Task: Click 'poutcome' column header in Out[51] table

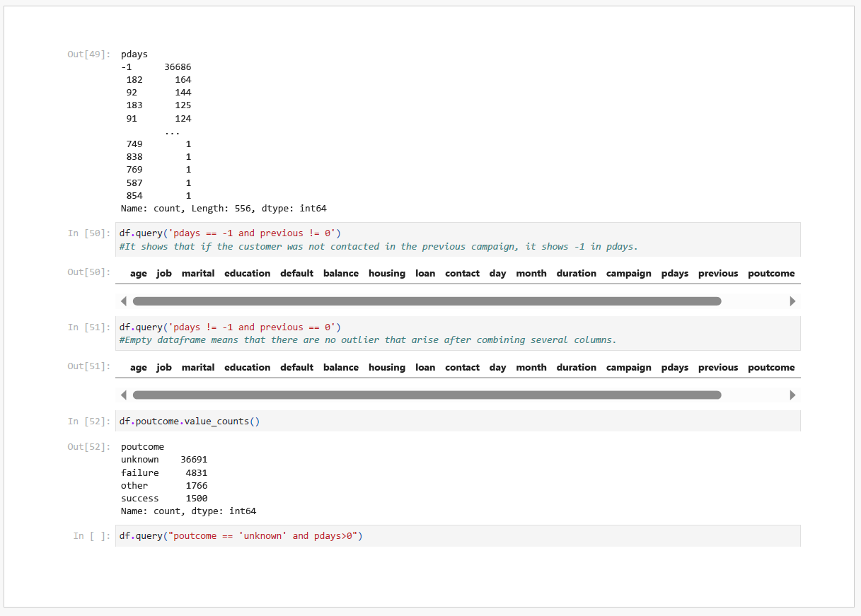Action: [771, 368]
